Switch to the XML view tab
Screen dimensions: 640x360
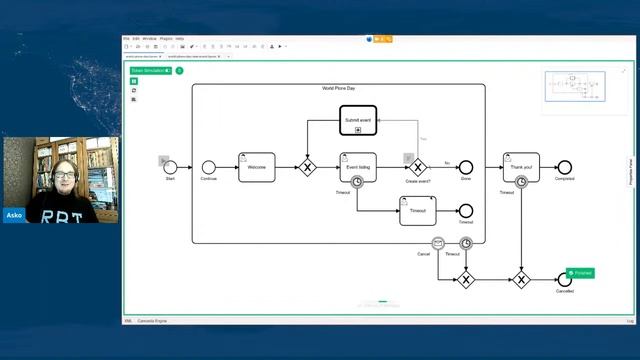tap(128, 321)
